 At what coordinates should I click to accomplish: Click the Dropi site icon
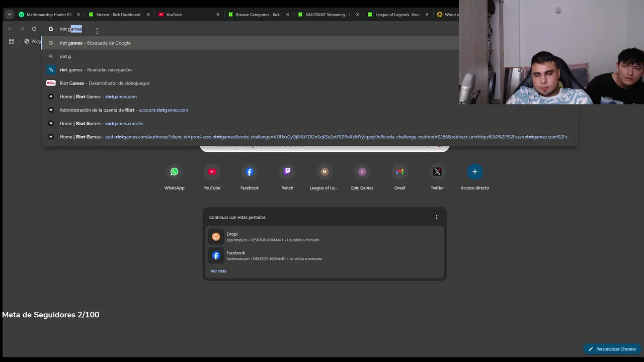pos(216,237)
